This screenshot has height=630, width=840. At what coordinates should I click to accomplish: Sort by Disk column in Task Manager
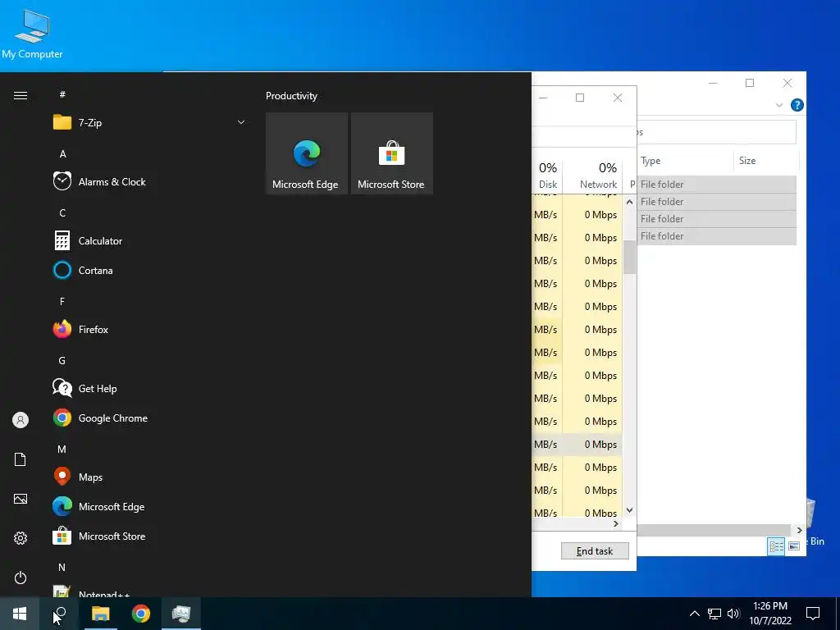point(547,176)
